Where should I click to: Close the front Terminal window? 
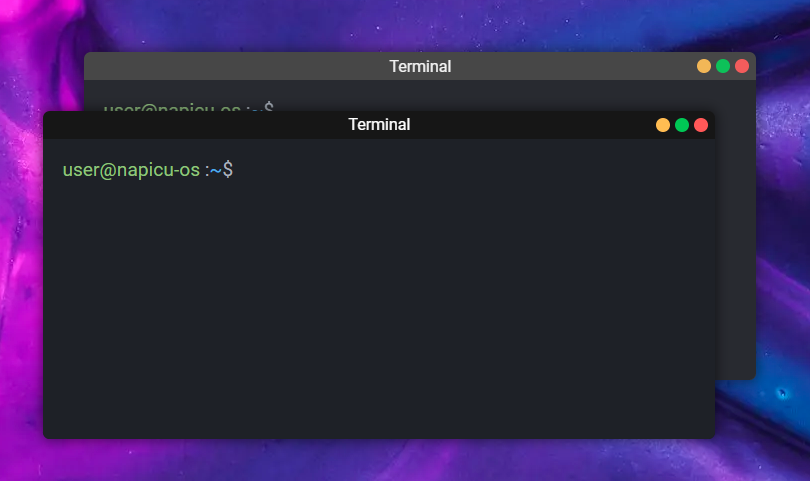tap(701, 125)
